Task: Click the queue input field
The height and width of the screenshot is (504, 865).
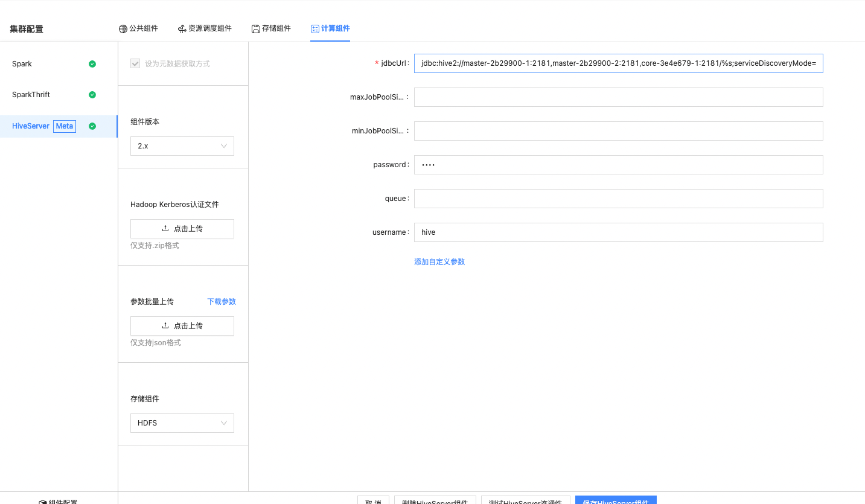Action: 619,199
